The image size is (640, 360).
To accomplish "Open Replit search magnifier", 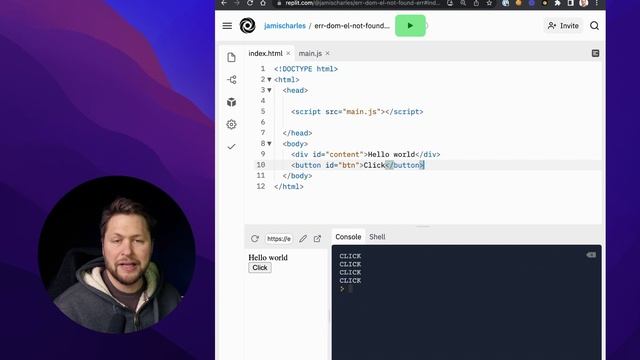I will pos(594,26).
